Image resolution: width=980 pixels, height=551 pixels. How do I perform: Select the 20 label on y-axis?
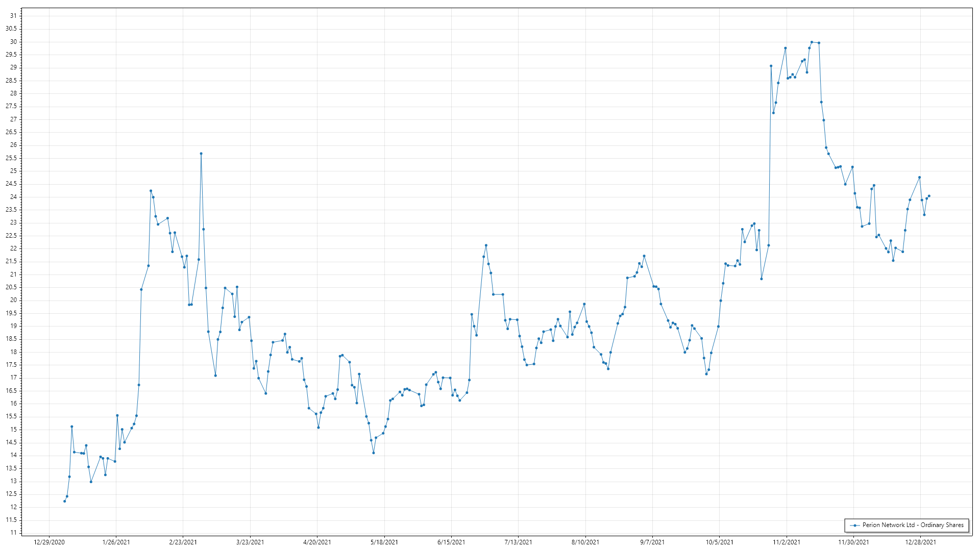(x=13, y=300)
